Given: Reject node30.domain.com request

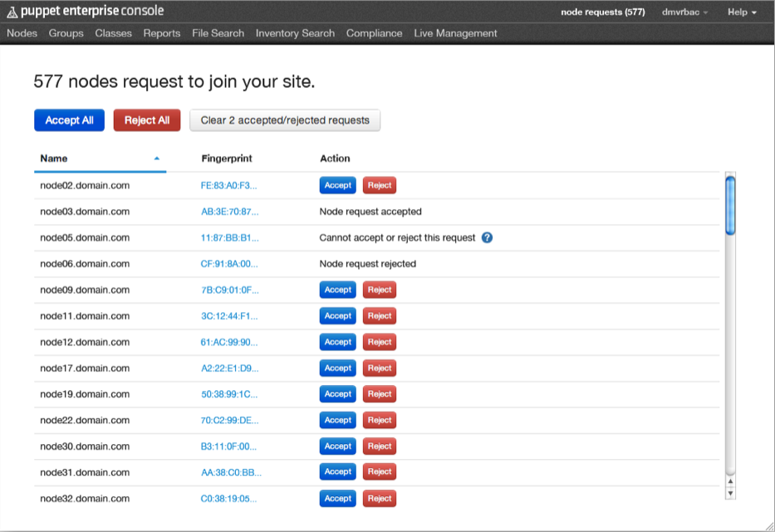Looking at the screenshot, I should point(379,446).
